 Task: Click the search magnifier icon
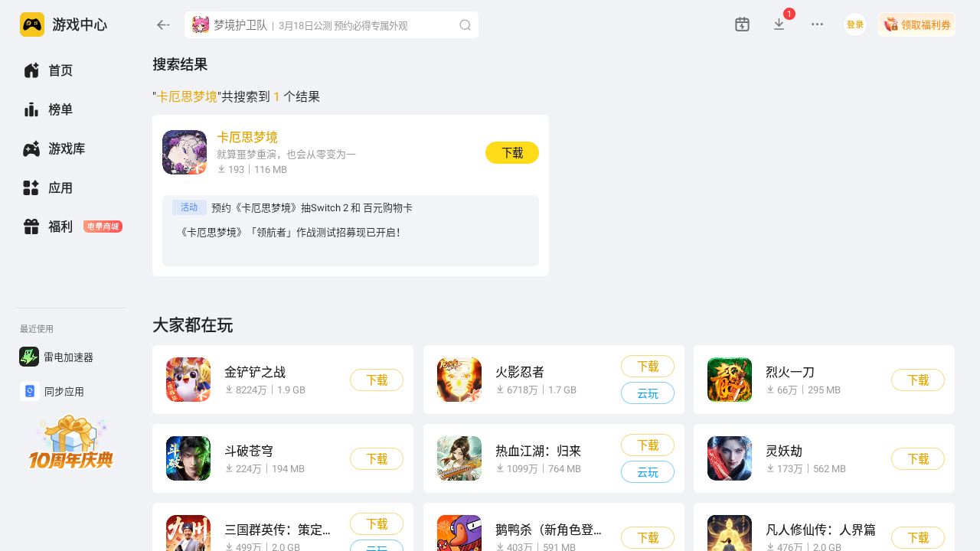[x=465, y=25]
